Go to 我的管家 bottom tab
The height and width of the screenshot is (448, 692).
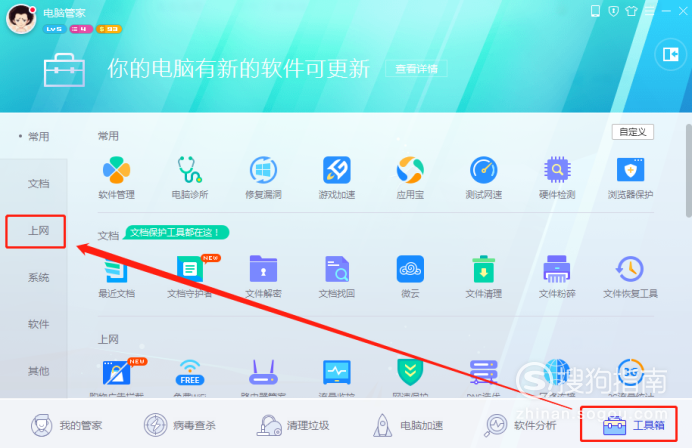click(67, 425)
